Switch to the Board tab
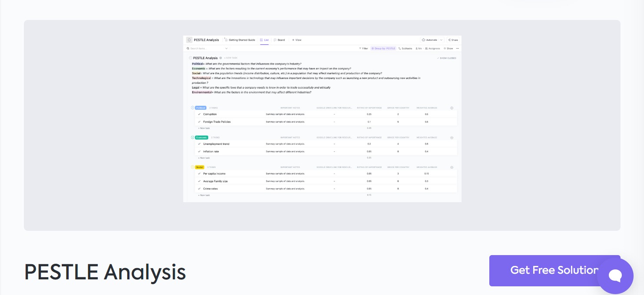This screenshot has height=295, width=644. tap(279, 40)
